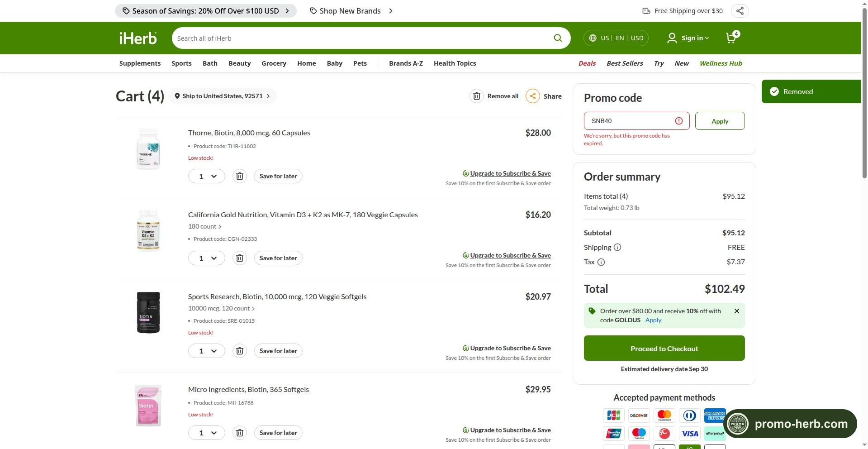Screen dimensions: 868x449
Task: Open Shop New Brands link
Action: 351,11
